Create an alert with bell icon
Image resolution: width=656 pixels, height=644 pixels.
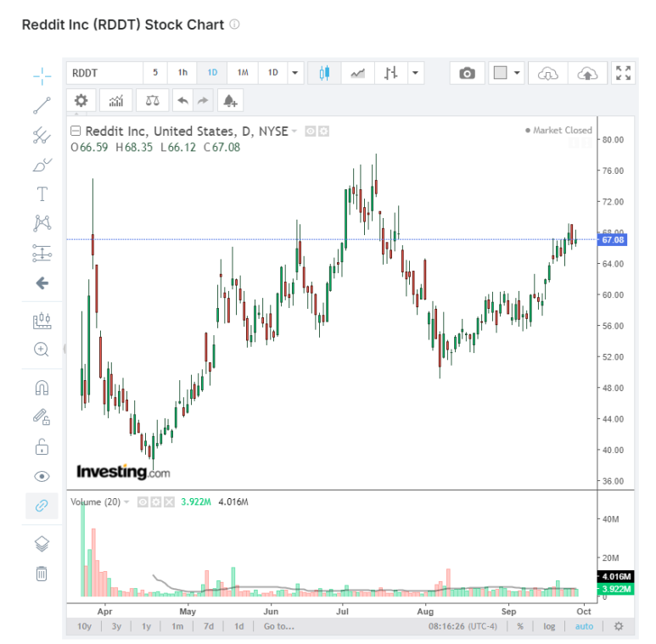click(x=230, y=100)
